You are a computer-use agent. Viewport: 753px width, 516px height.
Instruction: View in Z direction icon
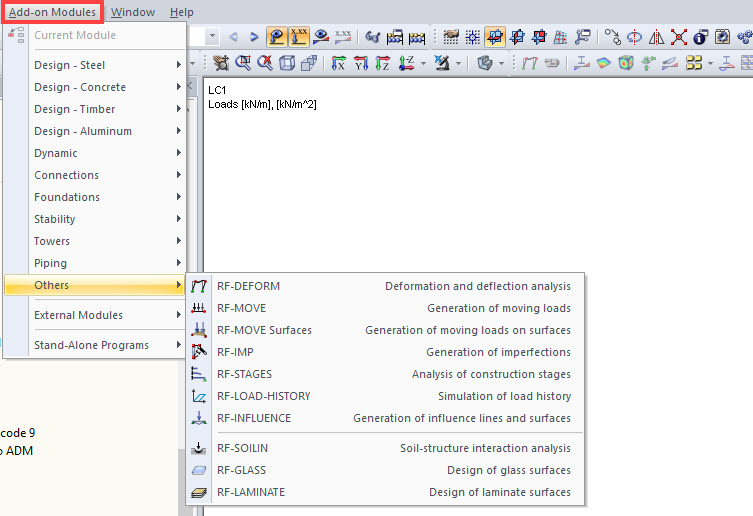tap(383, 63)
